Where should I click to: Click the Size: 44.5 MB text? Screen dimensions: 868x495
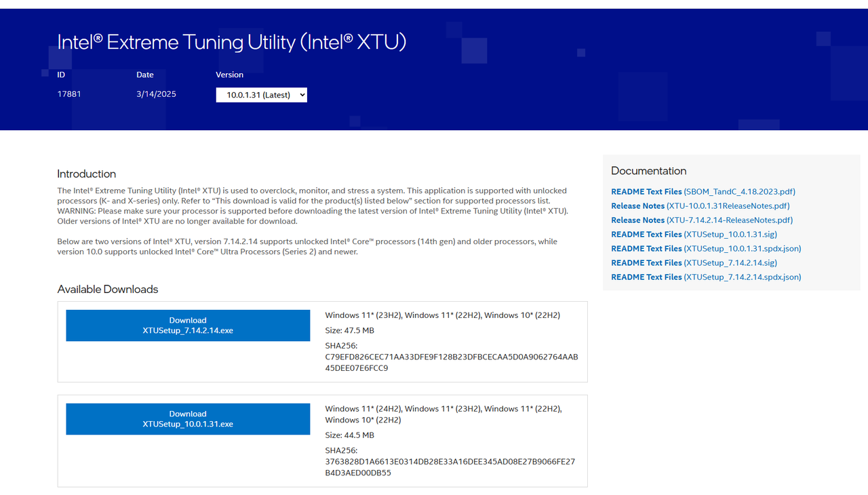pos(350,435)
